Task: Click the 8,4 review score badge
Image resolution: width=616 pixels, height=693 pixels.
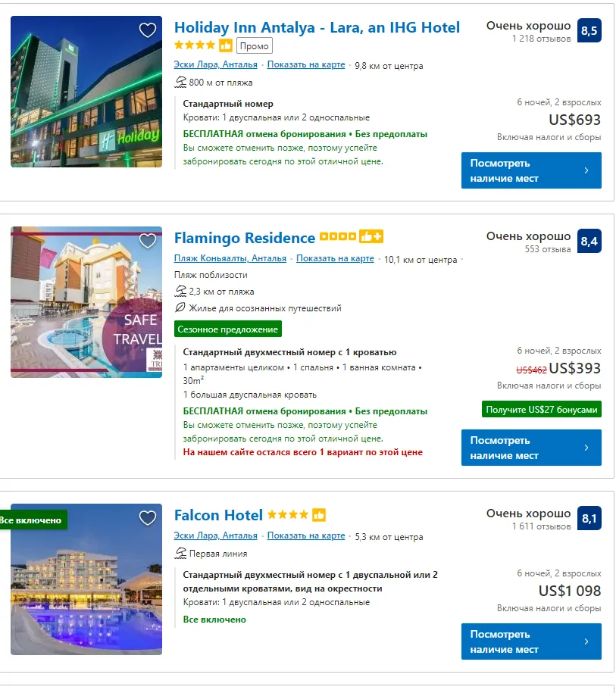Action: click(589, 241)
